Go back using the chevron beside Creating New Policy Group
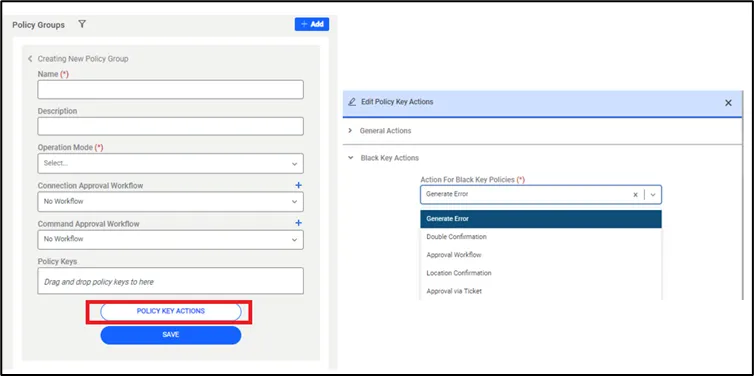The image size is (754, 376). click(x=30, y=59)
